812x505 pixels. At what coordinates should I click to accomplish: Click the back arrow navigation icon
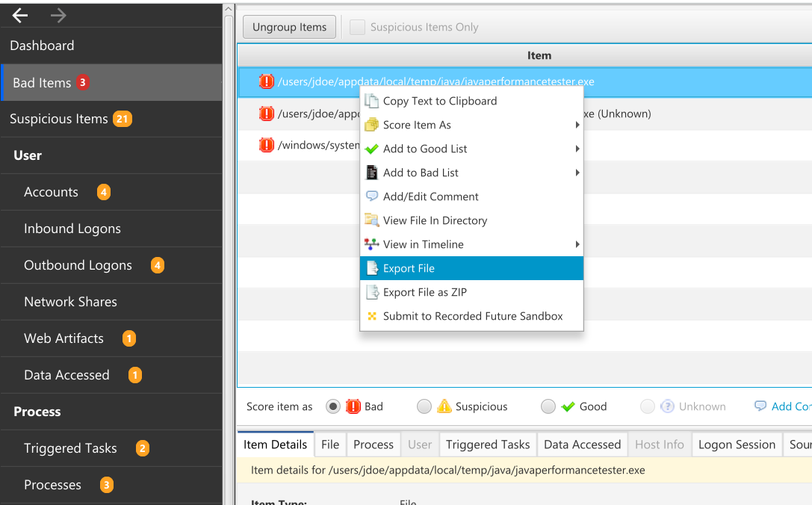[20, 15]
